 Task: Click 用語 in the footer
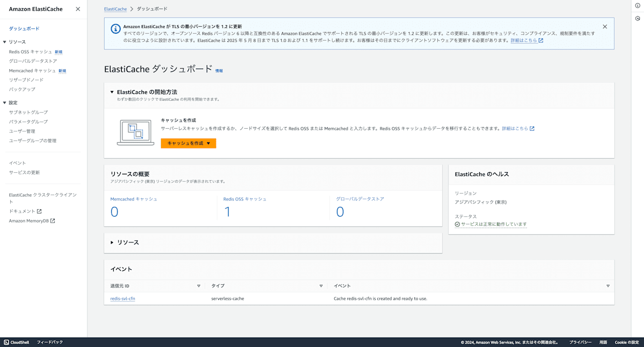pyautogui.click(x=603, y=342)
